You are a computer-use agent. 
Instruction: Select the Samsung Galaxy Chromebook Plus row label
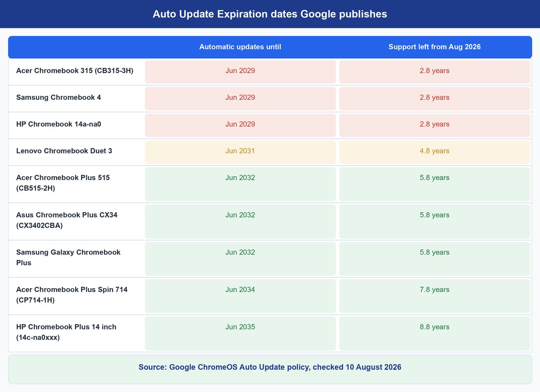tap(68, 257)
